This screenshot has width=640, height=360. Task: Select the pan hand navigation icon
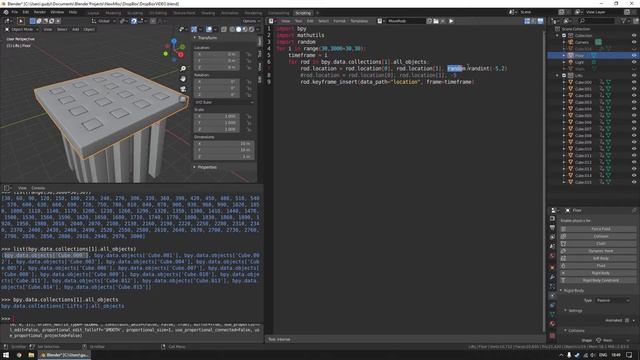click(x=183, y=79)
